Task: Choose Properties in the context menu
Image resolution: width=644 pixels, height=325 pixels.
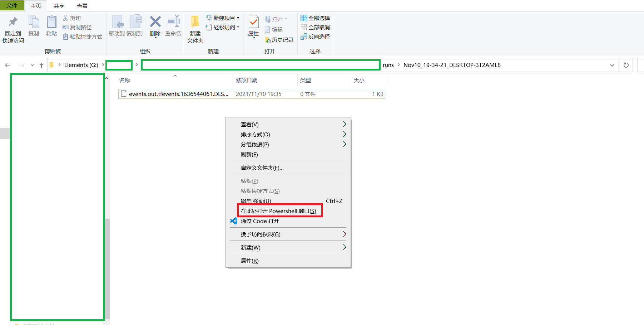Action: pos(288,261)
